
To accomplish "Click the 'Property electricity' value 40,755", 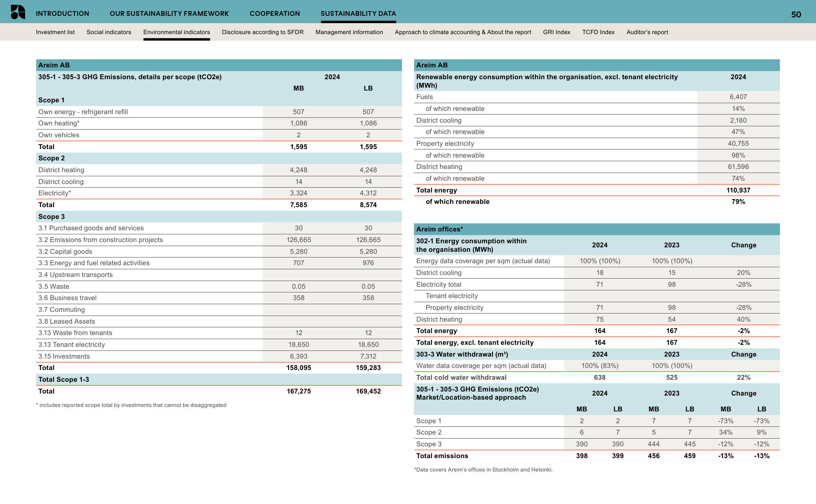I will pos(738,143).
